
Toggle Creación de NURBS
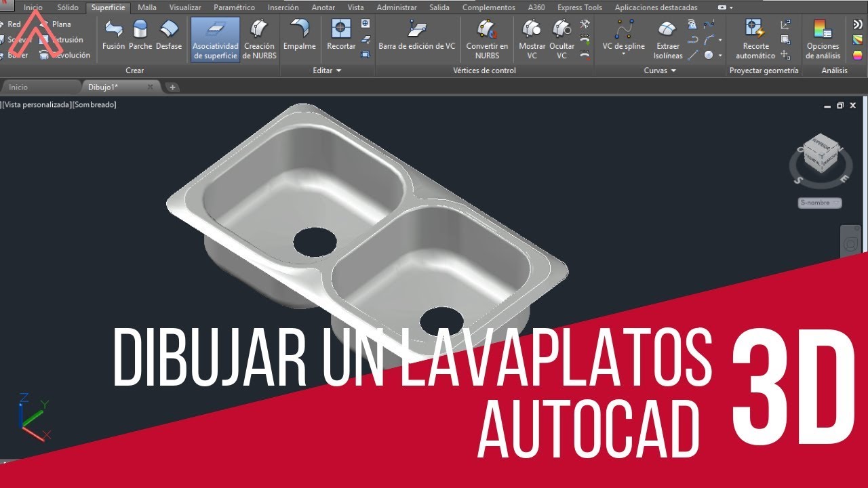[259, 39]
